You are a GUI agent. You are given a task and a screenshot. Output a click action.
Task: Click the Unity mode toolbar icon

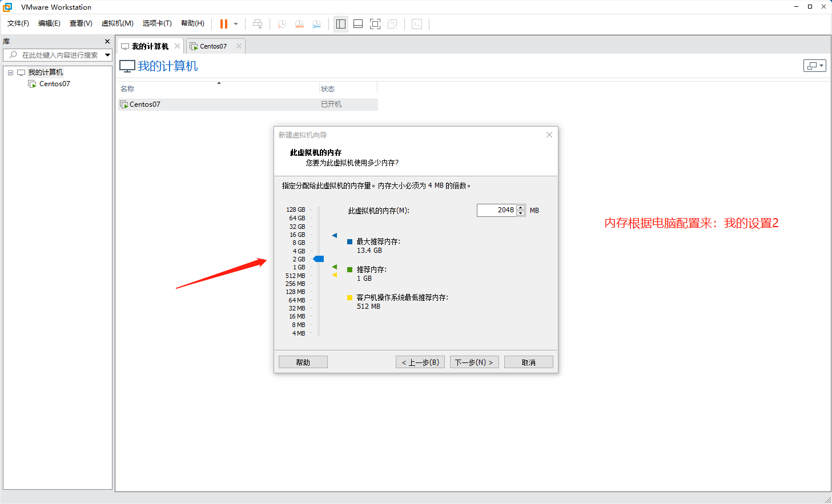point(392,24)
